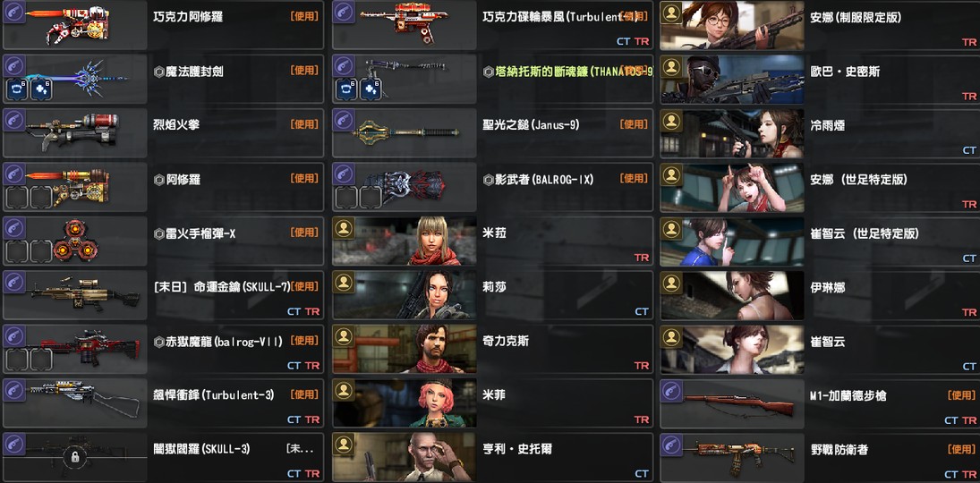Click the blue upgrade chip on 魔法護封劍
The image size is (980, 483).
tap(39, 89)
